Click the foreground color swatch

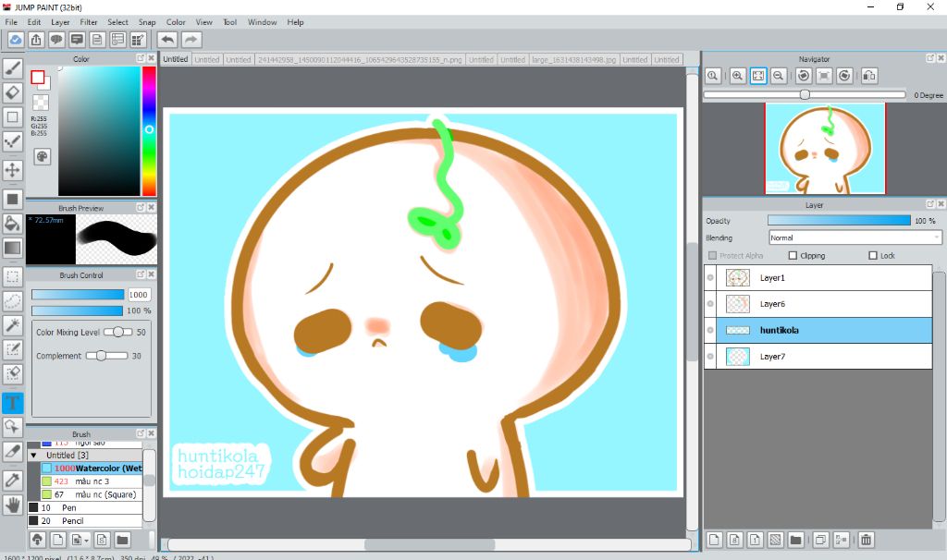tap(38, 78)
